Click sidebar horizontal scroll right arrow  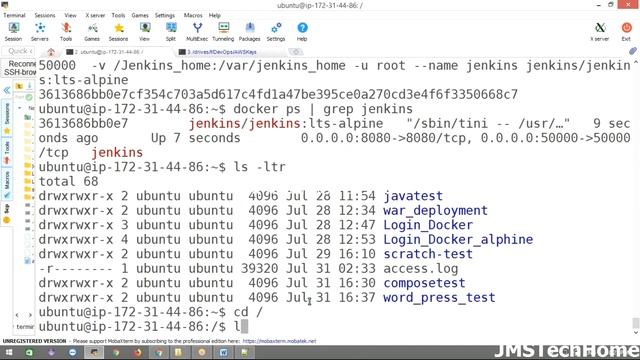click(31, 315)
